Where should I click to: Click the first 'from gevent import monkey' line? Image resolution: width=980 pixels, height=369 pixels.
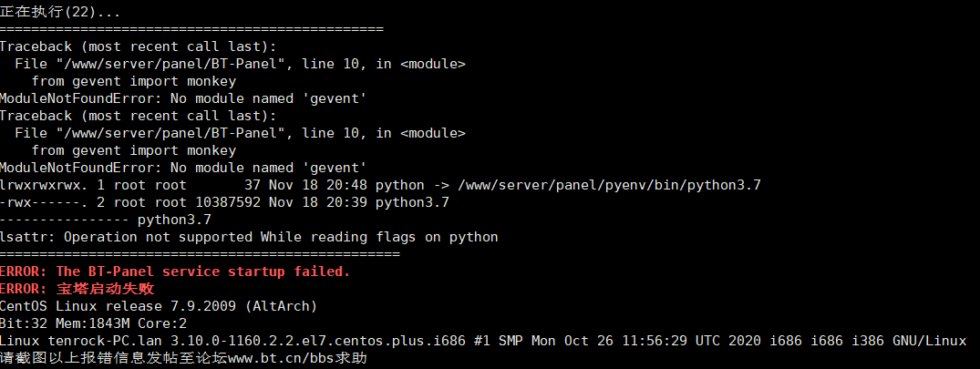tap(134, 81)
